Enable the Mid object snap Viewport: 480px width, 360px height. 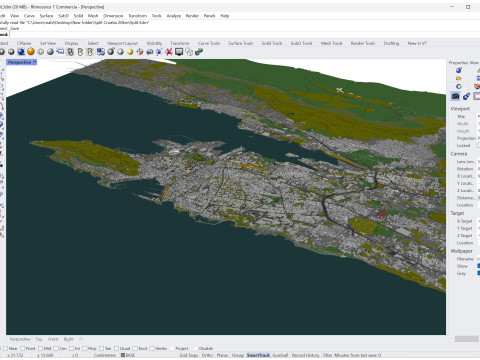(x=40, y=348)
